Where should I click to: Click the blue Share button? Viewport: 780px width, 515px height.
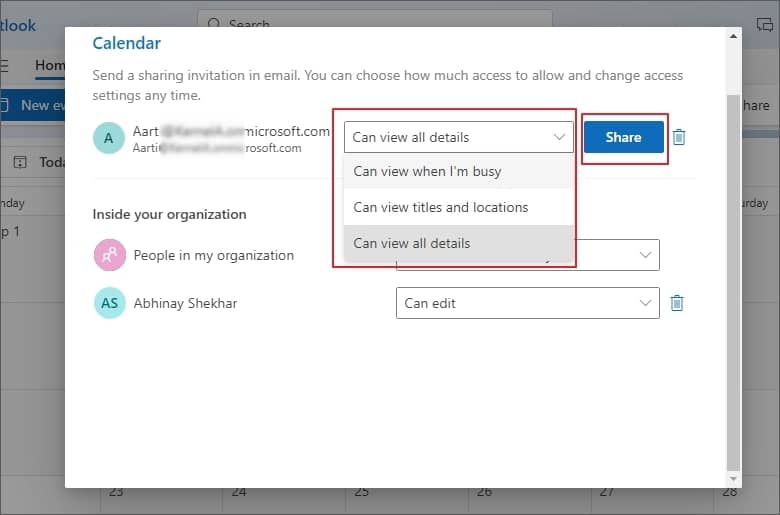pyautogui.click(x=623, y=137)
